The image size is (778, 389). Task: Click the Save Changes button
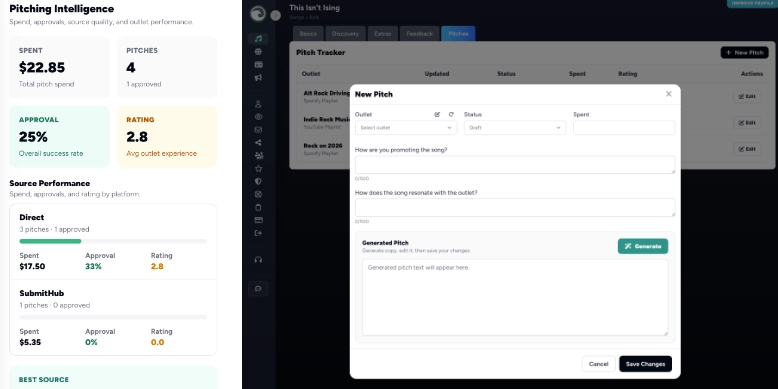(x=645, y=364)
